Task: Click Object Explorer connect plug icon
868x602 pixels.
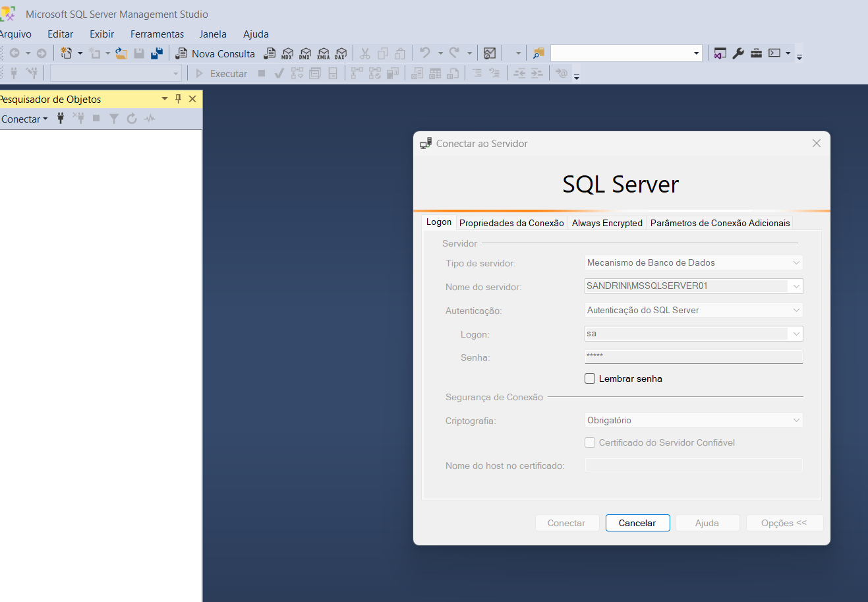Action: [x=61, y=118]
